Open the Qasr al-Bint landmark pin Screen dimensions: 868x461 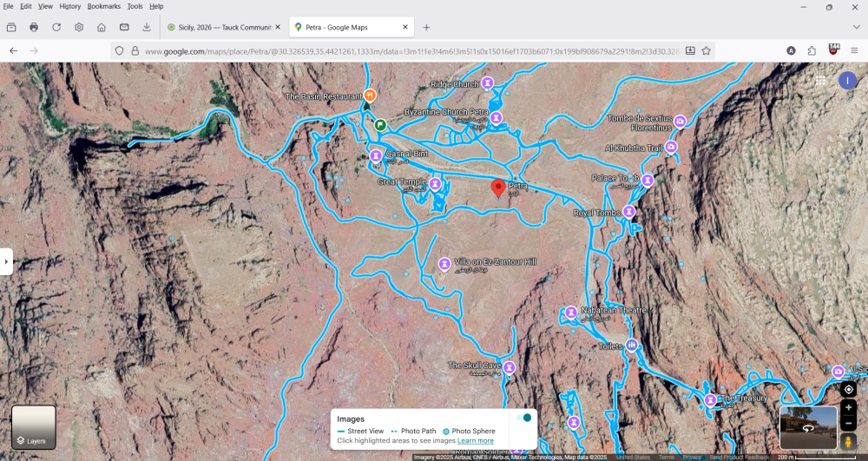tap(375, 155)
